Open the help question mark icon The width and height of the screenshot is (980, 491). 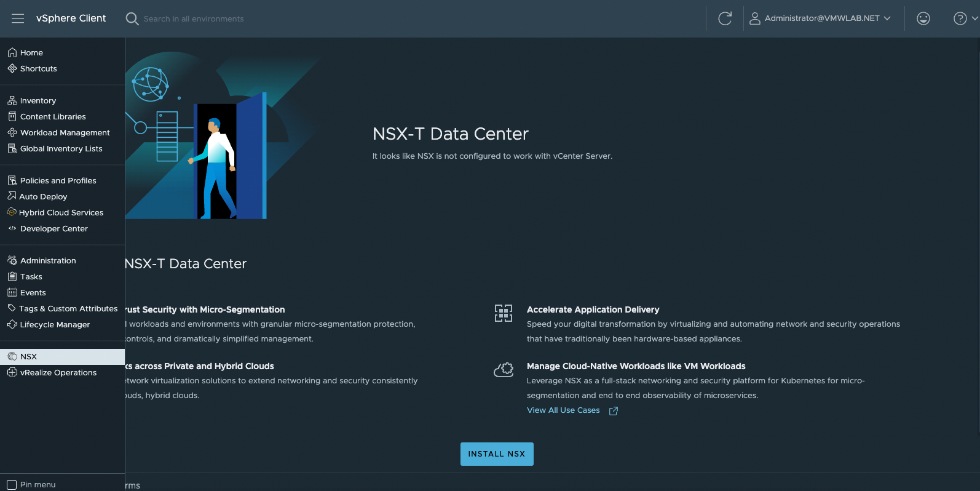pos(960,18)
